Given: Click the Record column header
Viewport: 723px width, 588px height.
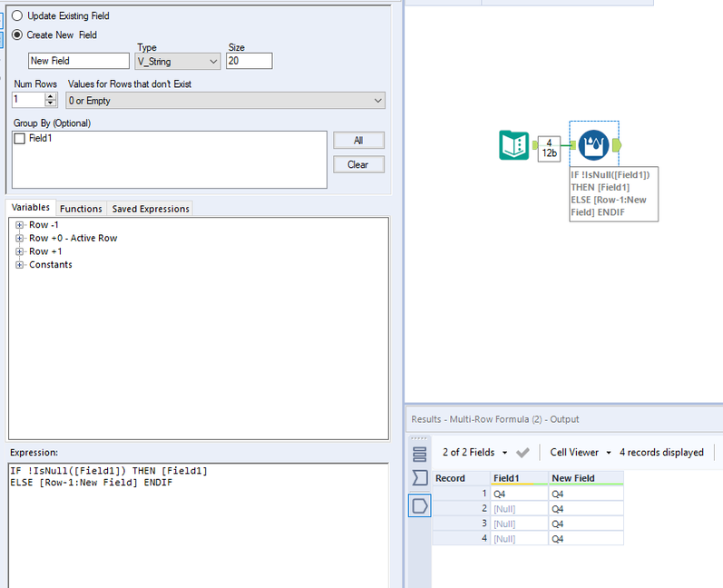Looking at the screenshot, I should pos(461,478).
